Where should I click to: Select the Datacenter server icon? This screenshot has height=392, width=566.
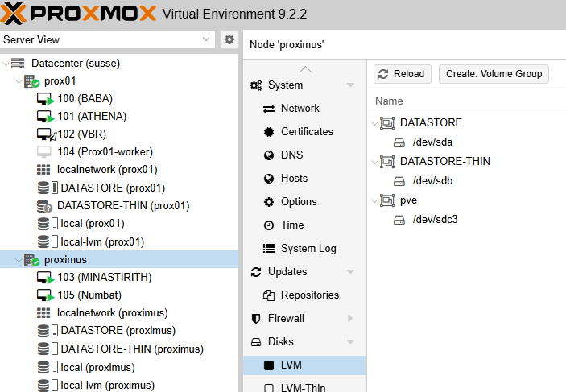pyautogui.click(x=18, y=63)
